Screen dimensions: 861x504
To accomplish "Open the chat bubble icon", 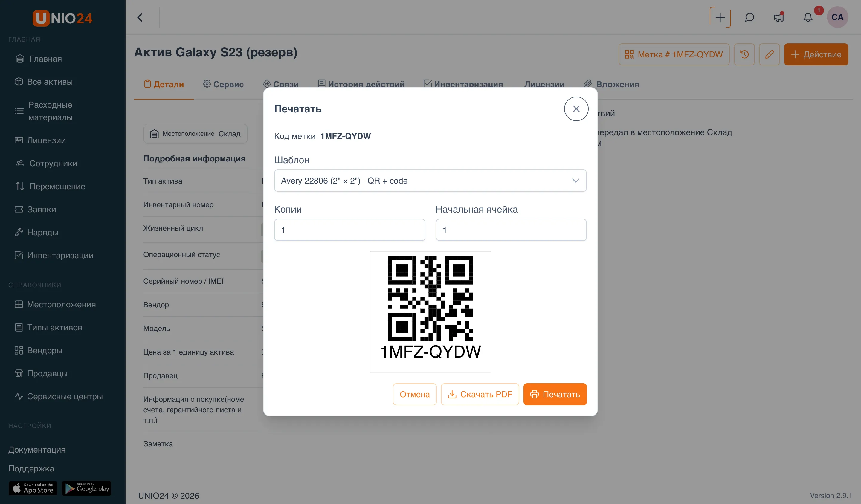I will (x=749, y=17).
